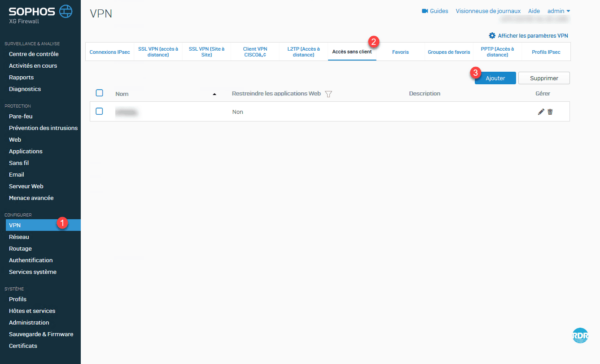The width and height of the screenshot is (600, 364).
Task: Open Services système menu item
Action: pyautogui.click(x=33, y=272)
